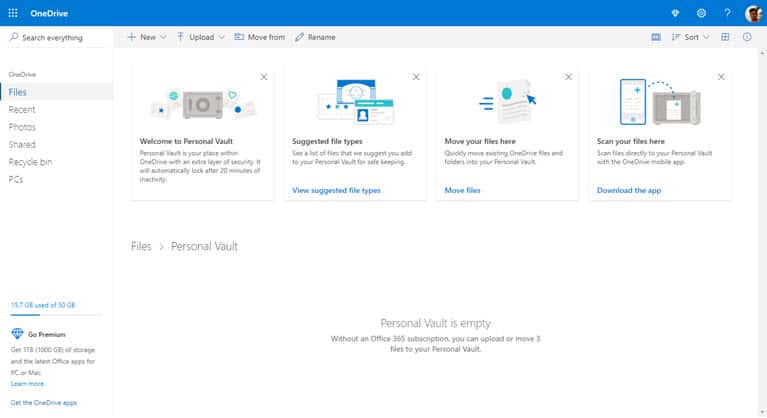
Task: Click the Suggested file types illustration
Action: [356, 102]
